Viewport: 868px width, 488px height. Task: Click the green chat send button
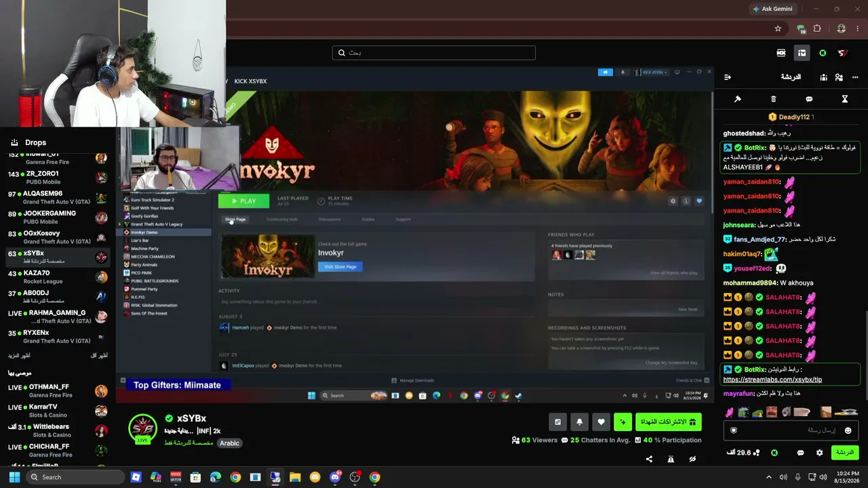pyautogui.click(x=845, y=452)
